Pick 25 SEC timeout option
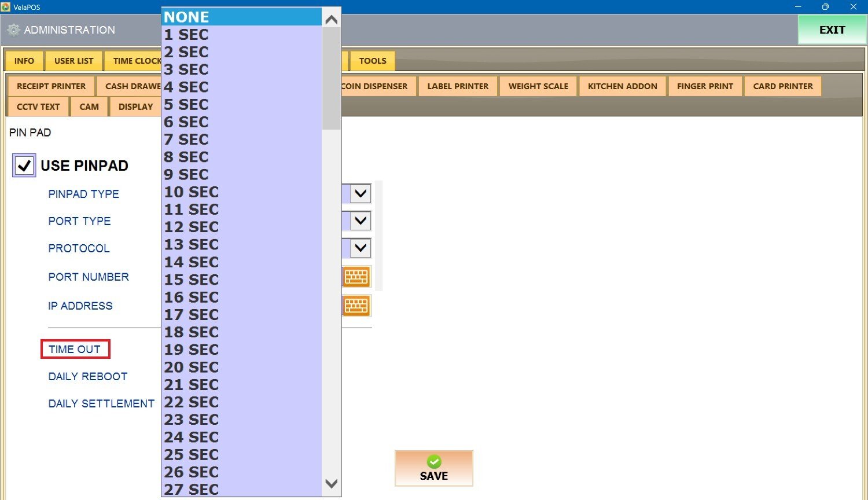The height and width of the screenshot is (500, 868). [192, 455]
